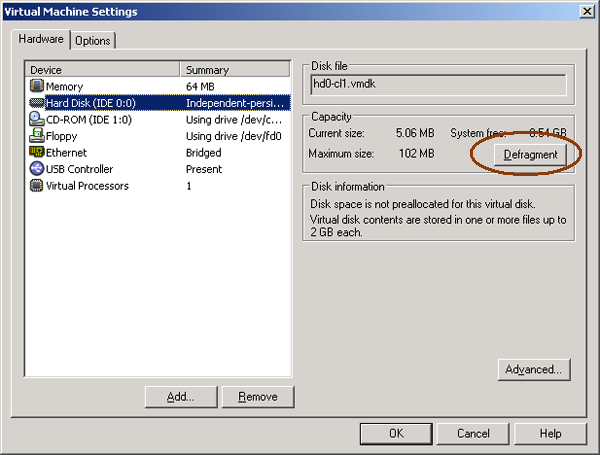The height and width of the screenshot is (455, 600).
Task: Click the Using drive /dev/c... summary
Action: [234, 120]
